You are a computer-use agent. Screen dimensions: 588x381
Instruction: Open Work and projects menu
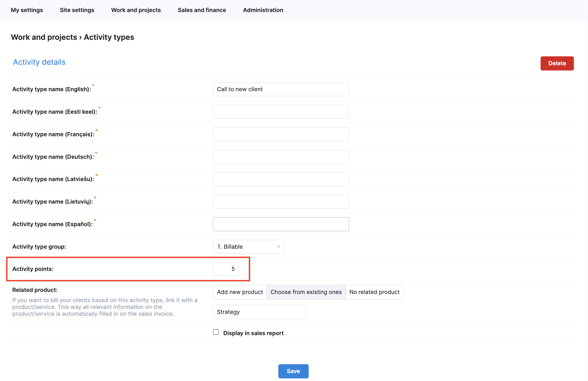click(136, 10)
